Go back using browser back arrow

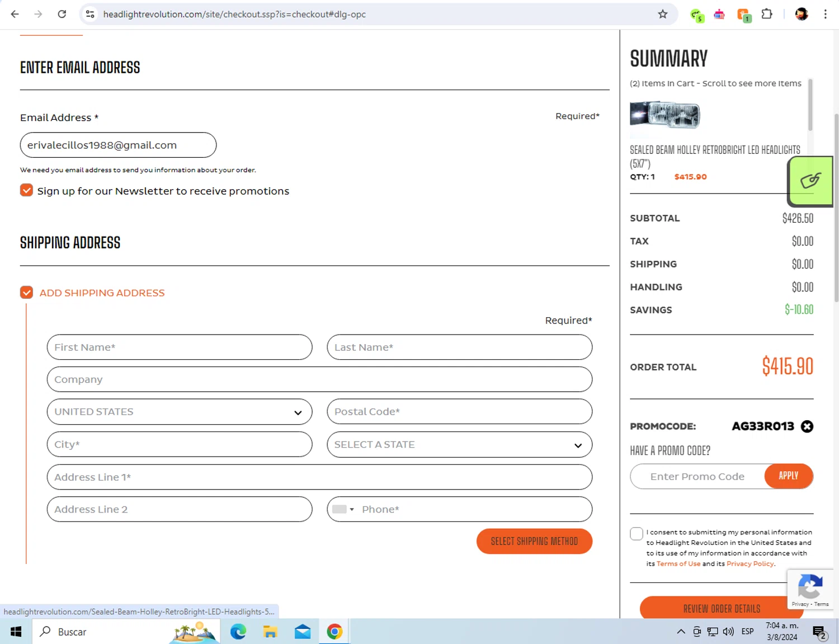click(x=15, y=14)
